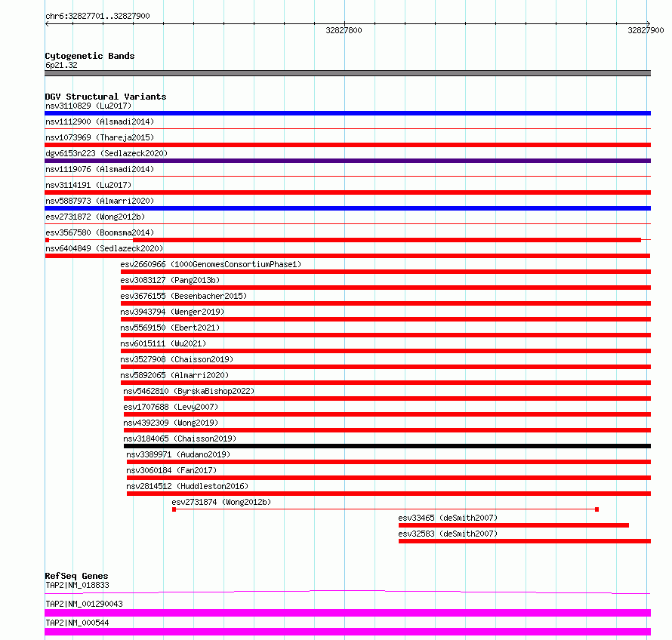Screen dimensions: 672x640
Task: Click the chr6:32827701..32827900 coordinate label
Action: [x=97, y=16]
